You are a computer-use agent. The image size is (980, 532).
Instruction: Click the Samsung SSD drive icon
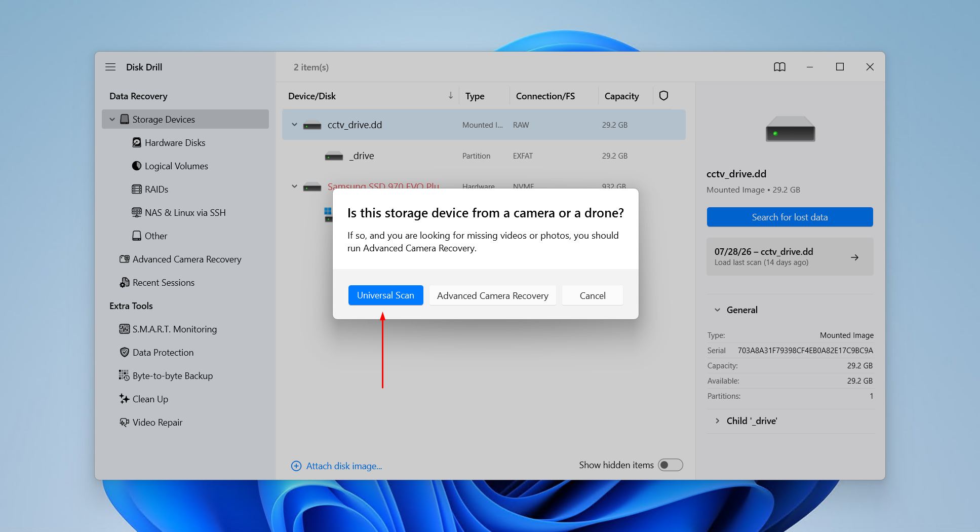tap(312, 186)
